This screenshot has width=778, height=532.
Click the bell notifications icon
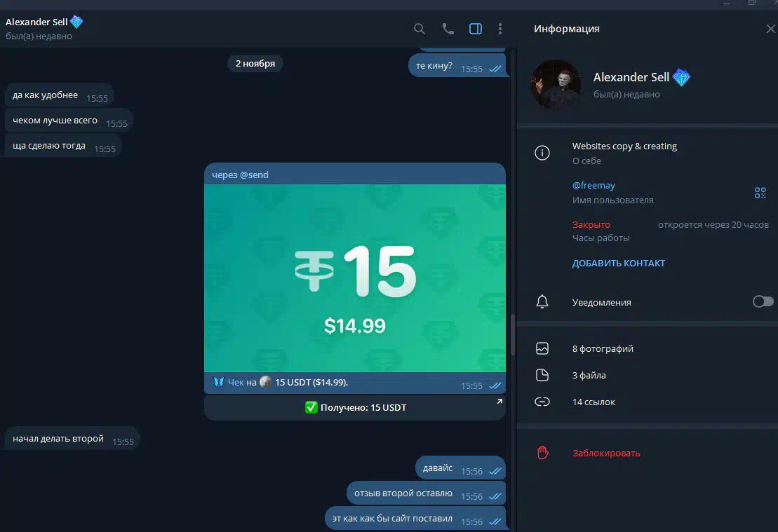pos(542,302)
